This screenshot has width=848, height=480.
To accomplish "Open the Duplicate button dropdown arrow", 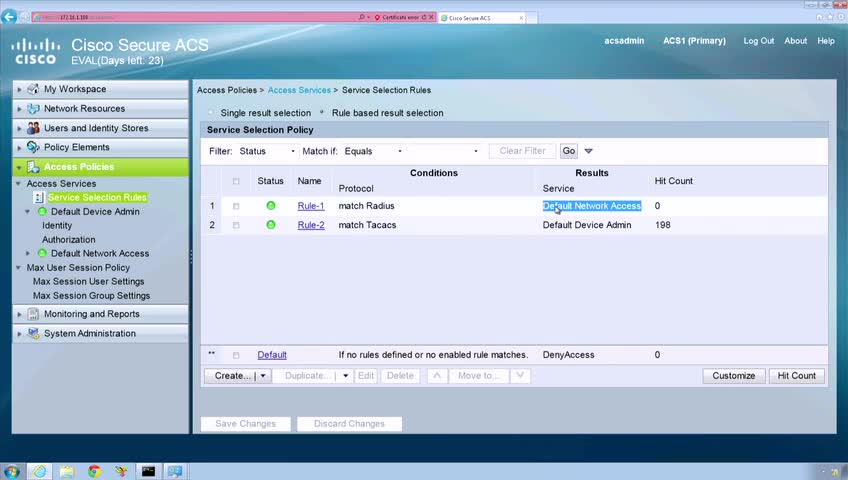I will coord(345,376).
